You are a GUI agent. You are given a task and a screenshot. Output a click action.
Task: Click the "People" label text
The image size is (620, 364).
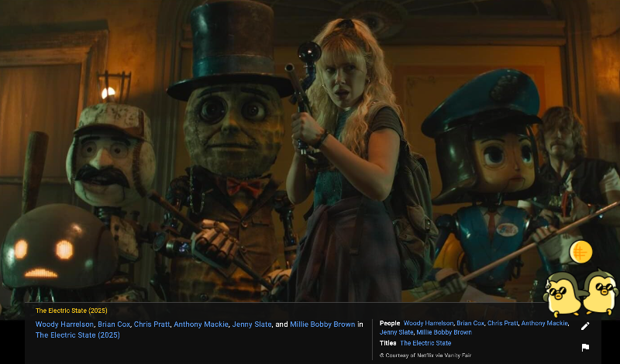point(390,323)
